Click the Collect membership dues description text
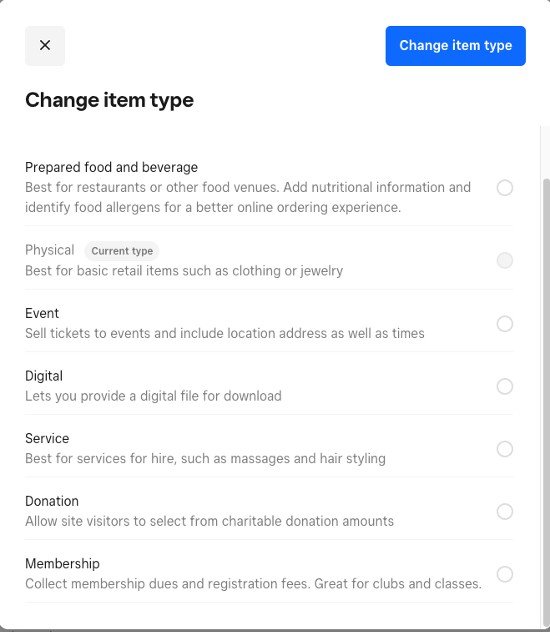Viewport: 550px width, 632px height. pos(253,584)
